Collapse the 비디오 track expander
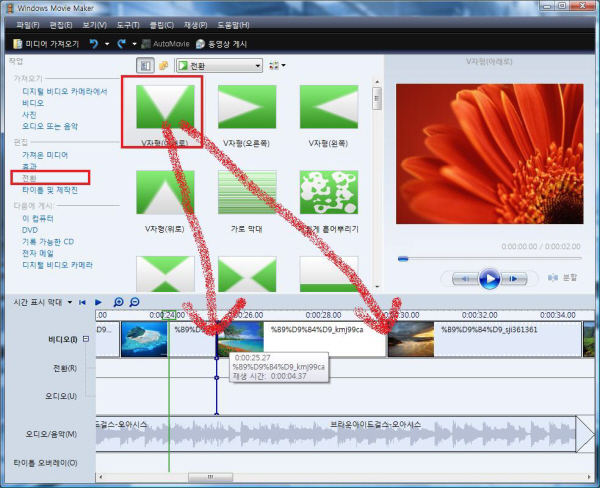This screenshot has width=600, height=488. [86, 339]
